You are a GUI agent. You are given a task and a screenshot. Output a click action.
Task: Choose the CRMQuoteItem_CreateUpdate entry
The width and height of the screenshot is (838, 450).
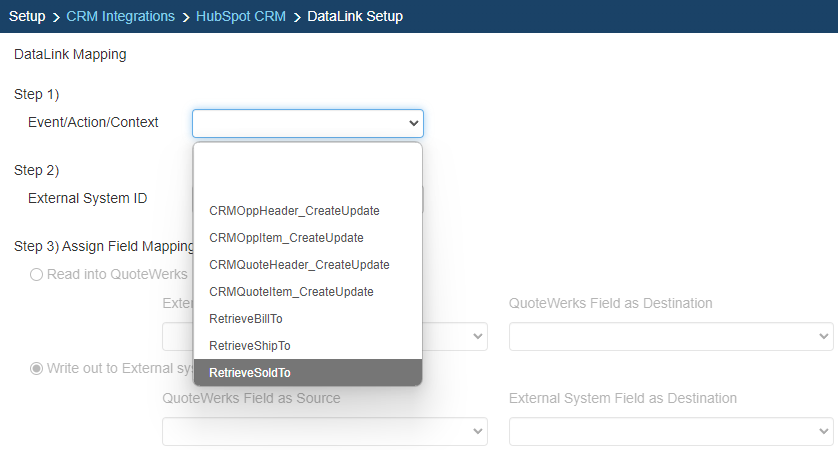pos(291,292)
